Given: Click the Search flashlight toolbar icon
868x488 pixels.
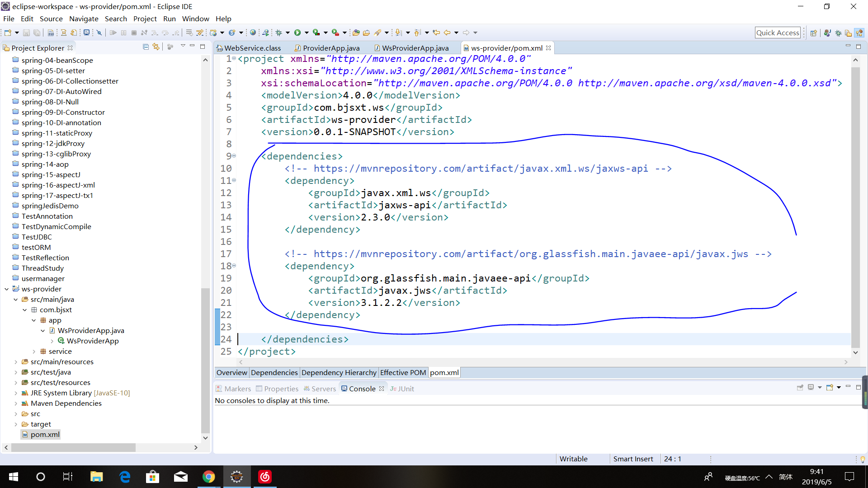Looking at the screenshot, I should [377, 33].
